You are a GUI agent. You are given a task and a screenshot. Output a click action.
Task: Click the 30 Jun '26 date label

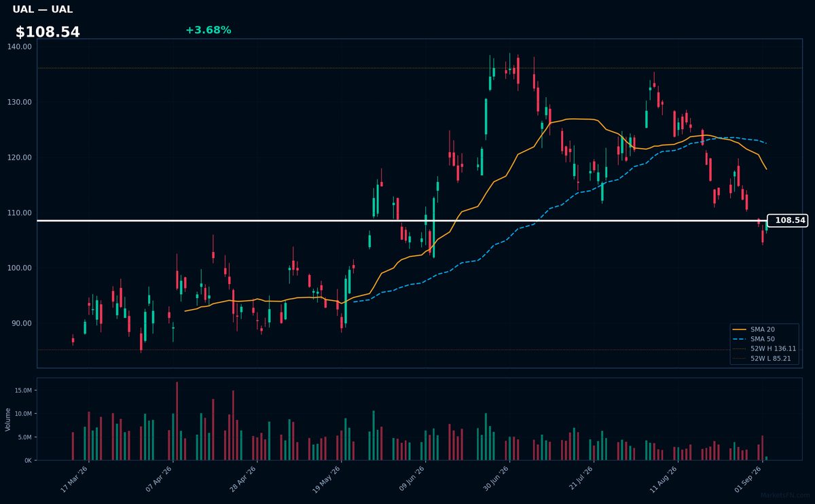tap(495, 480)
